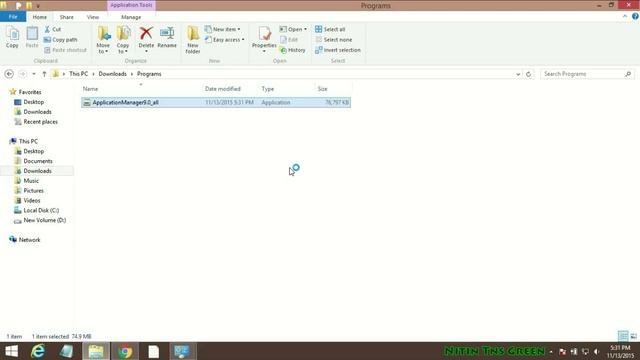Image resolution: width=640 pixels, height=360 pixels.
Task: Open the New item dropdown
Action: [x=222, y=29]
